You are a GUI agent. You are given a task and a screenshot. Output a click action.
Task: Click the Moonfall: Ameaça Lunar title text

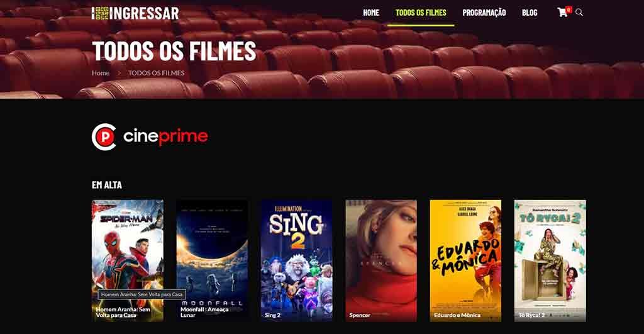point(204,312)
